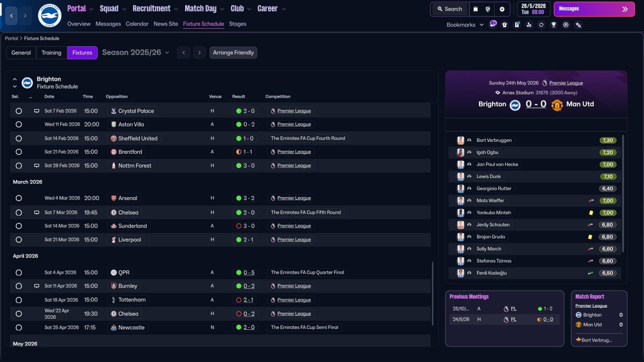Screen dimensions: 644x362
Task: Select the Arsenal fixture radio button
Action: [19, 198]
